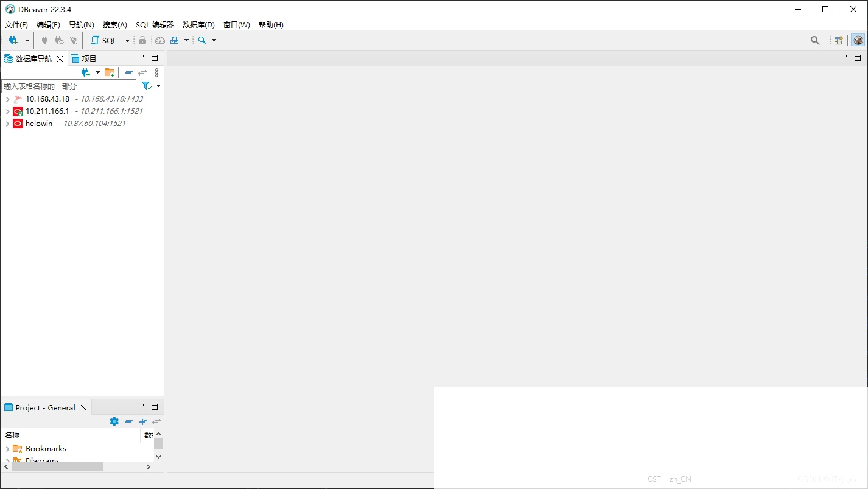868x489 pixels.
Task: Minimize the Project - General panel
Action: pos(141,406)
